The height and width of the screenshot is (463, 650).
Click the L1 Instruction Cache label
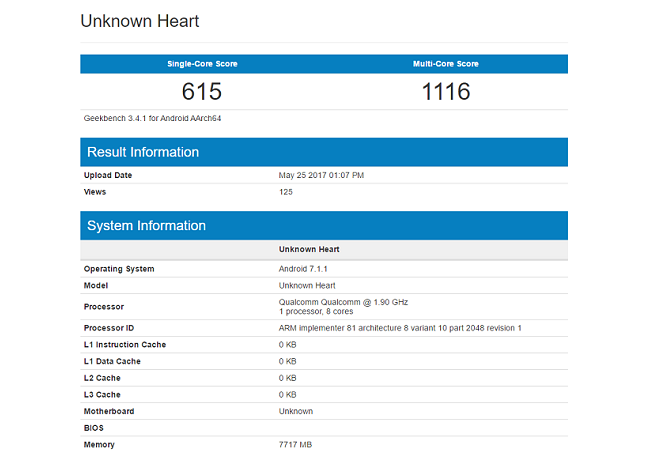tap(125, 345)
